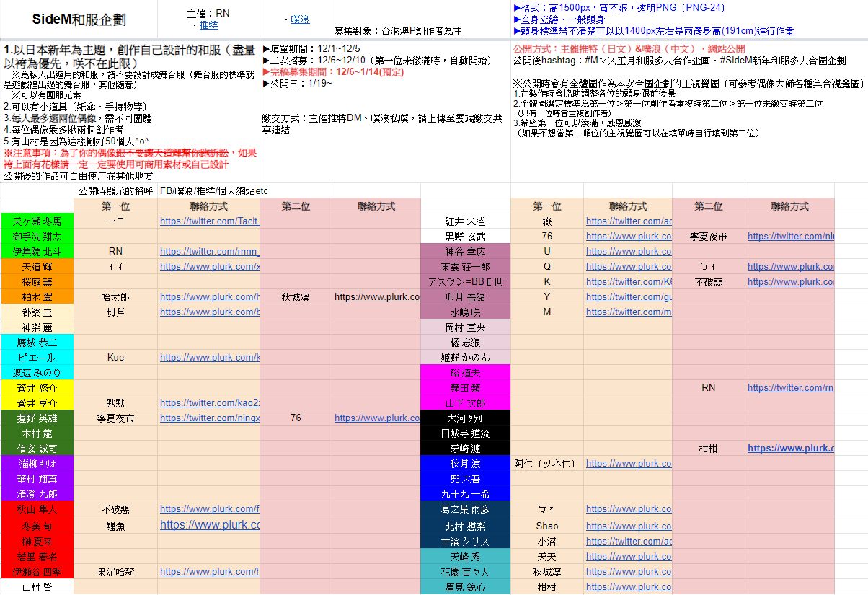Select the 岡村 直央 name cell

pos(465,327)
